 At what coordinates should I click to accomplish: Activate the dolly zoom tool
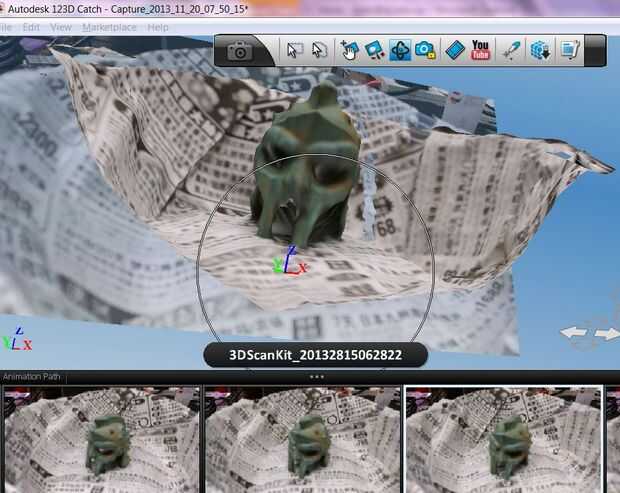[x=374, y=50]
